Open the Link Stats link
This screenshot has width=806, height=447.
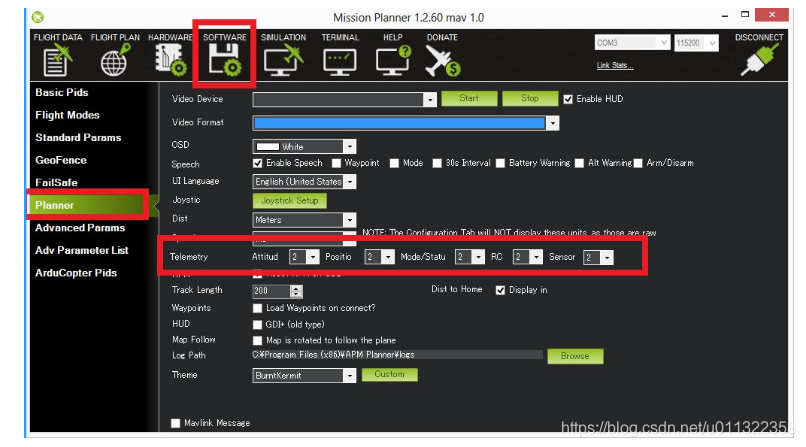coord(615,65)
